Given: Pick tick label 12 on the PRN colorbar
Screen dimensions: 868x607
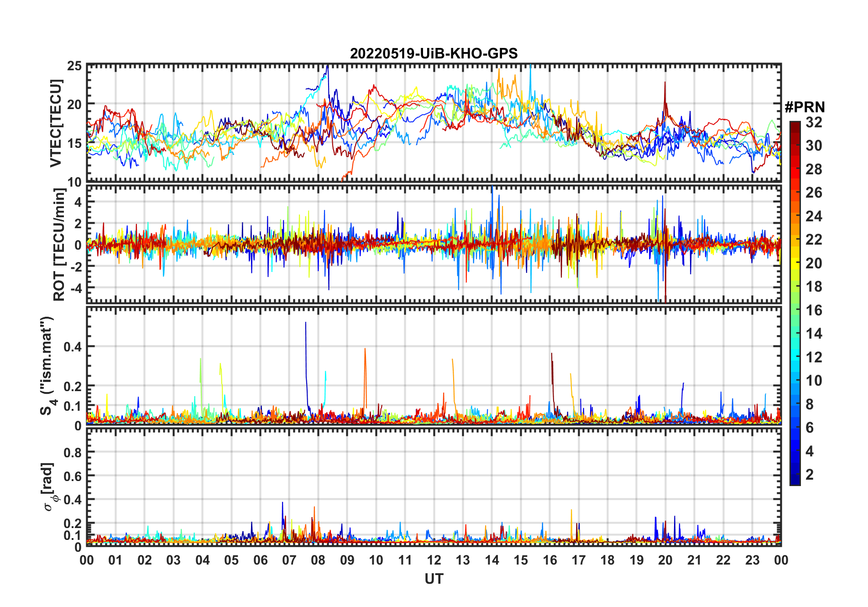Looking at the screenshot, I should pos(814,357).
